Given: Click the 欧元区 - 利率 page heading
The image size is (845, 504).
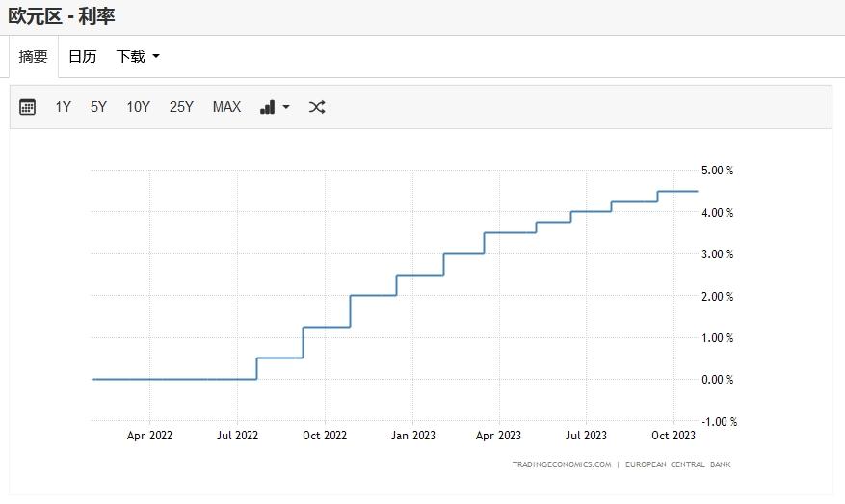Looking at the screenshot, I should tap(62, 16).
